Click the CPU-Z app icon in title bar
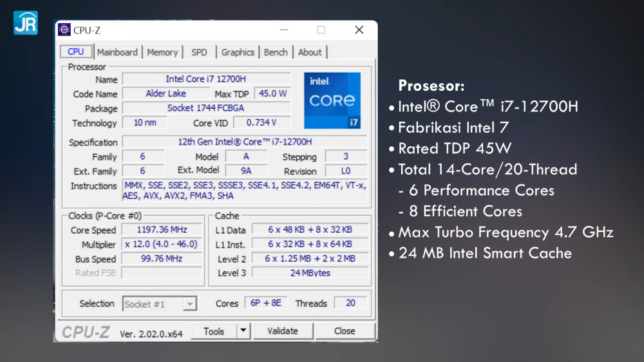644x362 pixels. tap(64, 30)
